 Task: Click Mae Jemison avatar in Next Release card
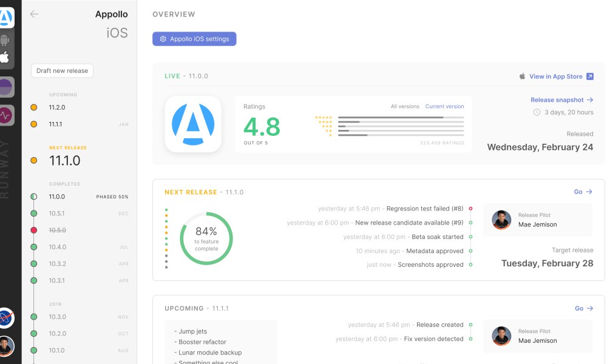501,220
